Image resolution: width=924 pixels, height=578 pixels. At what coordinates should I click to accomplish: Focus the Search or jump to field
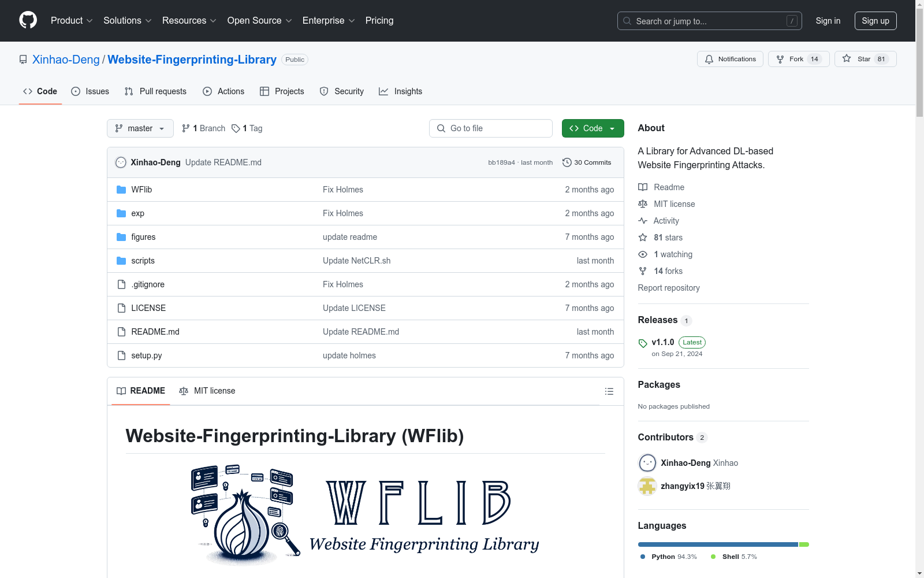point(710,21)
